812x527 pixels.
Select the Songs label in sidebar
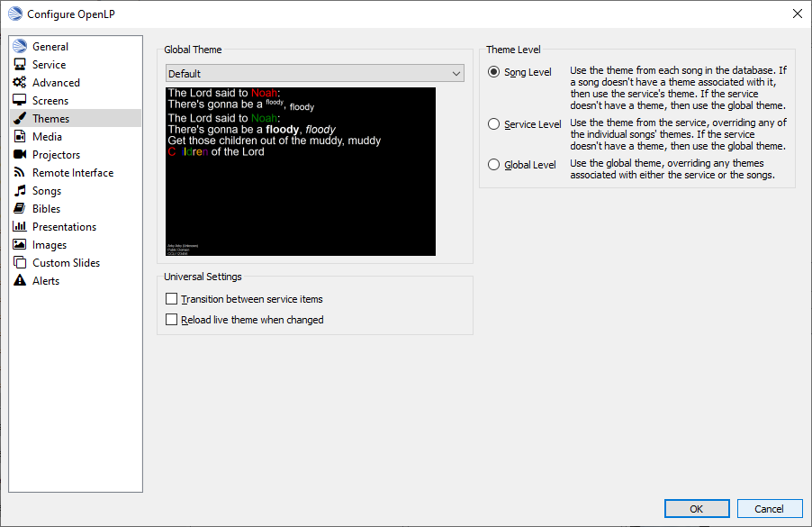click(x=47, y=191)
